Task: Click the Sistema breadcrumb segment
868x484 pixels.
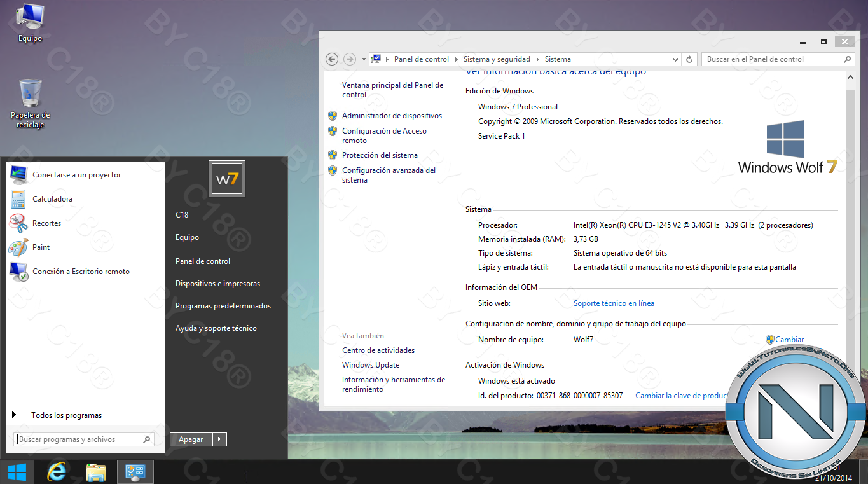Action: click(x=558, y=59)
